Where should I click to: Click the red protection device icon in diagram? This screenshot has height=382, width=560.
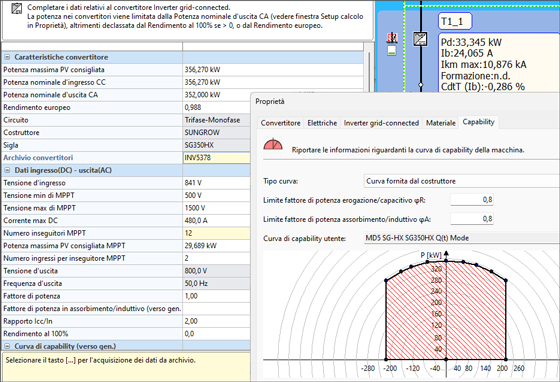coord(392,37)
